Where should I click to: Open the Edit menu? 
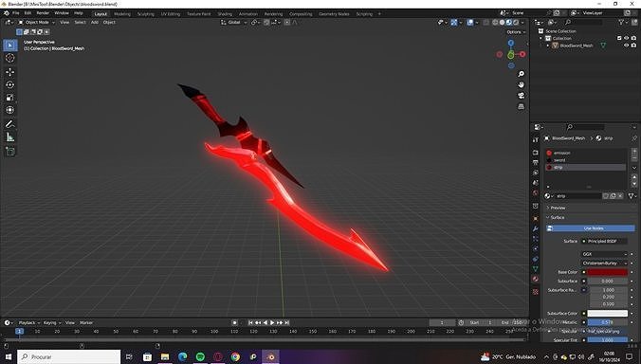click(x=27, y=13)
